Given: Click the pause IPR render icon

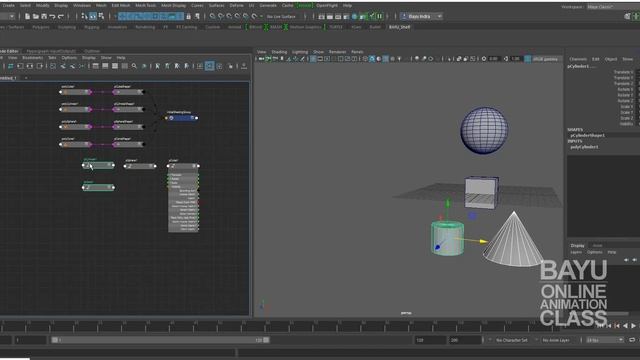Looking at the screenshot, I should [380, 16].
